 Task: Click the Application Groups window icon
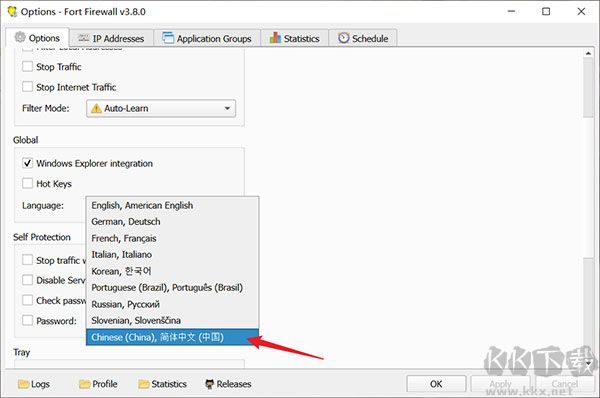tap(168, 38)
